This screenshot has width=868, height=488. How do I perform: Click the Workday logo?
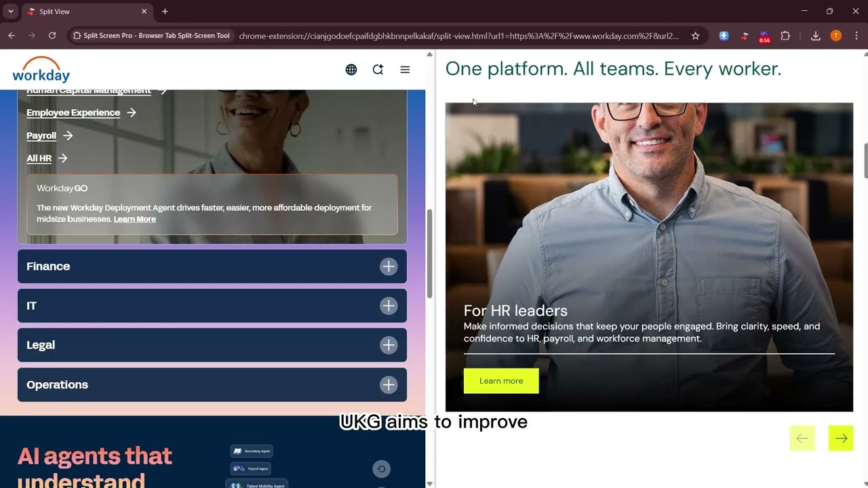[x=41, y=69]
